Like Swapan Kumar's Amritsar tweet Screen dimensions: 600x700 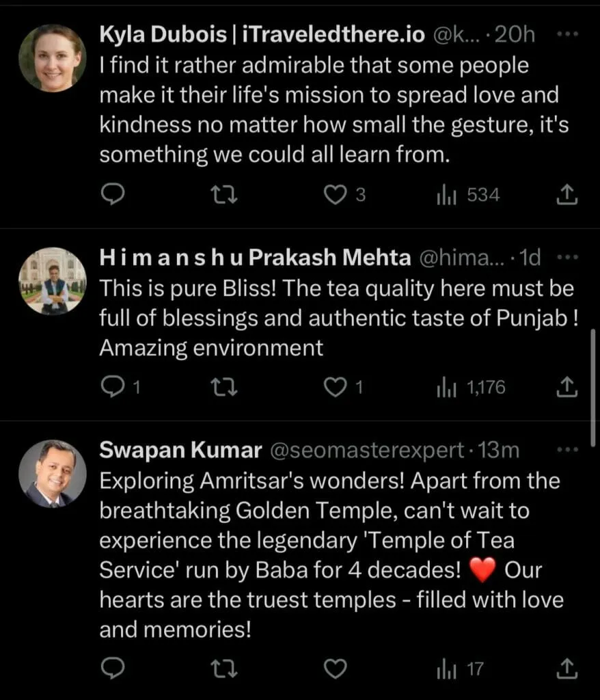click(x=335, y=669)
